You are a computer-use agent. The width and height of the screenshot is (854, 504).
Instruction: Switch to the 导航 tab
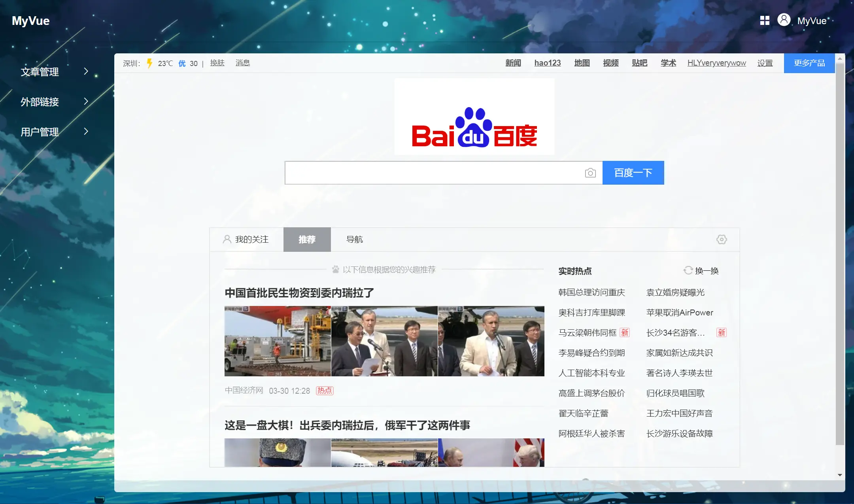pos(354,239)
